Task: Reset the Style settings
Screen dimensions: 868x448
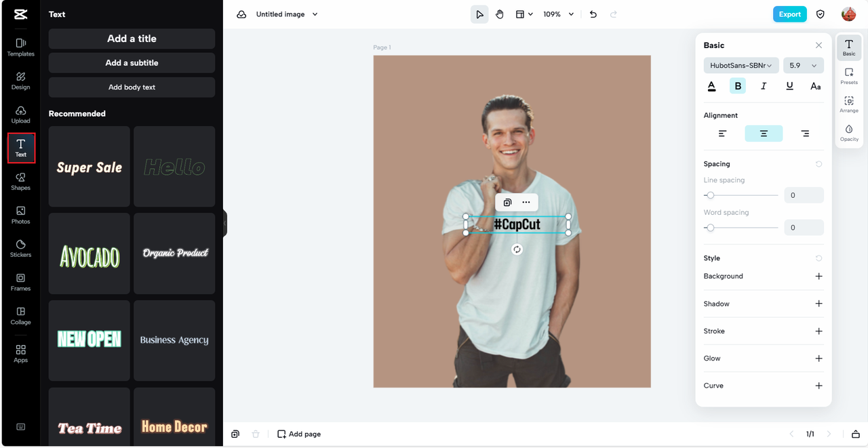Action: point(818,258)
